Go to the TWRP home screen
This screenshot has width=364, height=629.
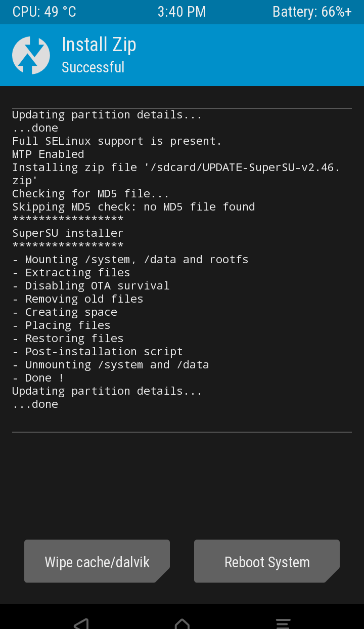coord(182,622)
